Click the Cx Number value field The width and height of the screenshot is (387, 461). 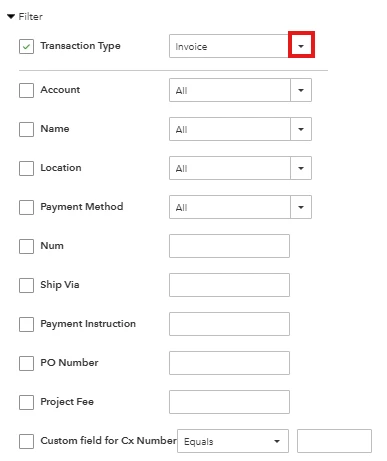pyautogui.click(x=334, y=441)
